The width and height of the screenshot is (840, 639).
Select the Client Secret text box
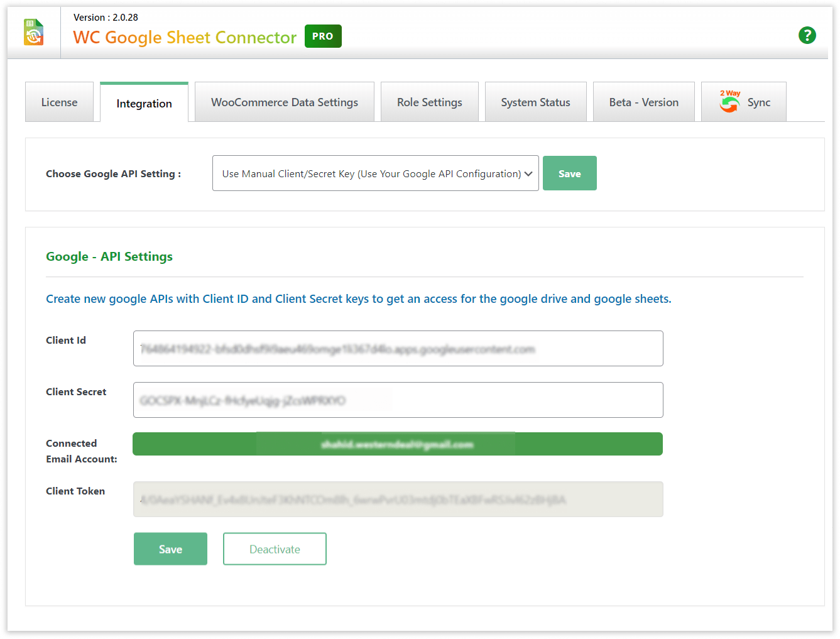(x=398, y=400)
